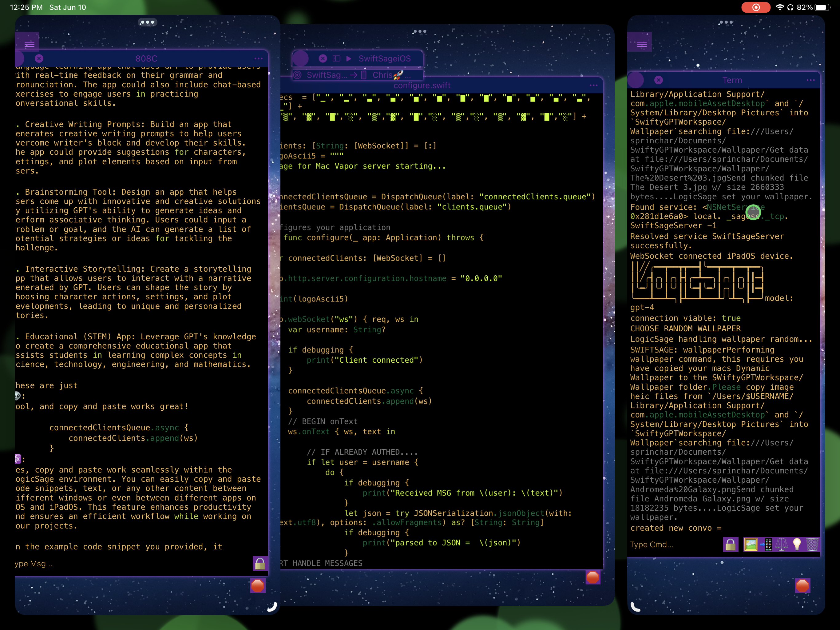Run project with SwiftSageiOS play button

point(349,58)
